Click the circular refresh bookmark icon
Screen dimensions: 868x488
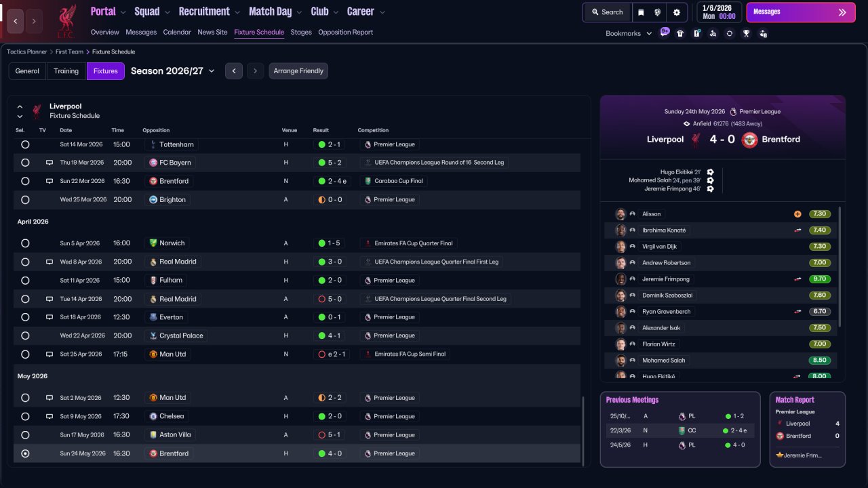(730, 33)
